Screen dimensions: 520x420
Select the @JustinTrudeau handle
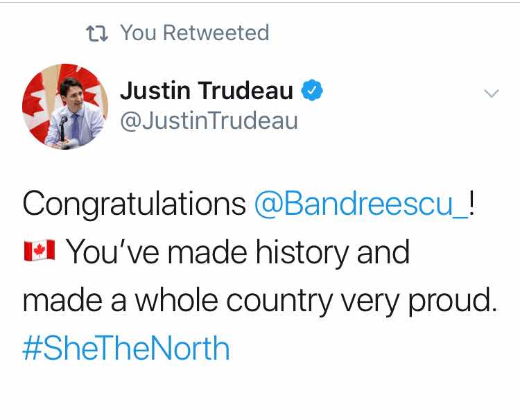[209, 121]
